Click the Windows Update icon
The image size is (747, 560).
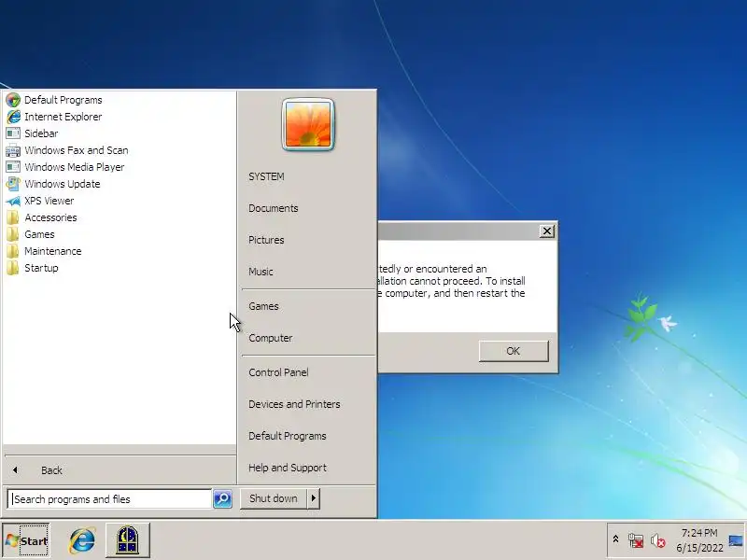13,184
